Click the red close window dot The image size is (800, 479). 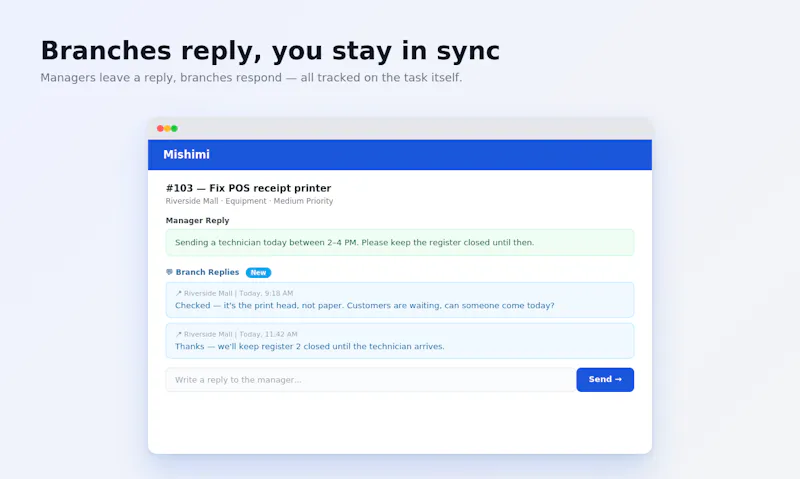tap(160, 129)
